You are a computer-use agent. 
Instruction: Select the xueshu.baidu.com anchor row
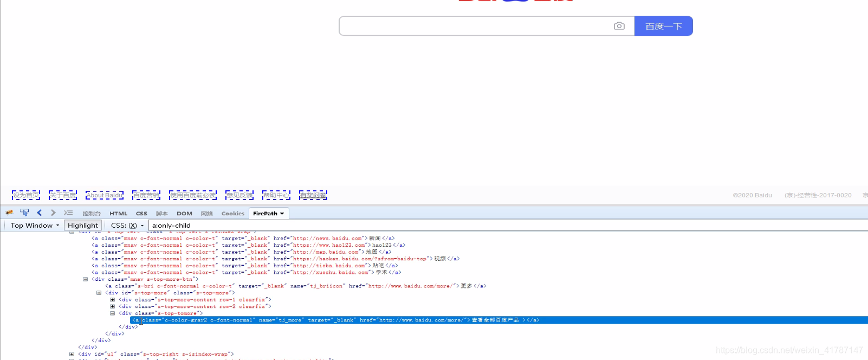pos(247,272)
